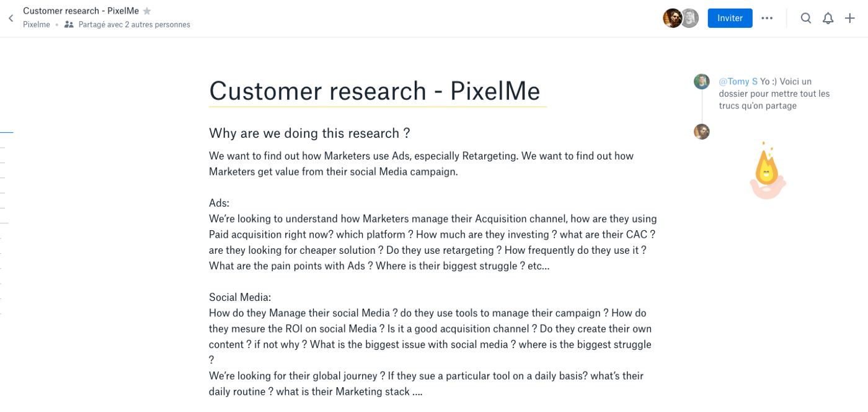
Task: Create a new doc with the plus icon
Action: [850, 18]
